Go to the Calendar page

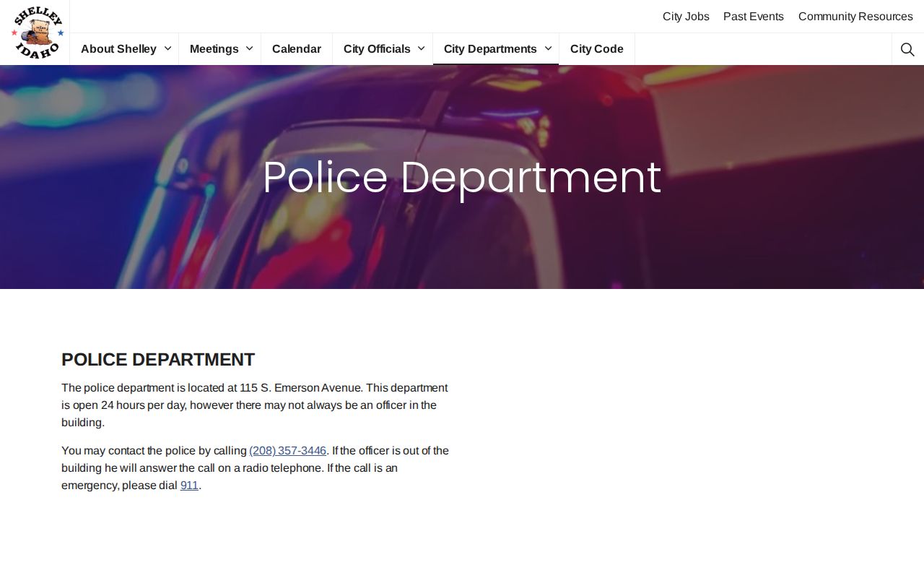tap(297, 49)
